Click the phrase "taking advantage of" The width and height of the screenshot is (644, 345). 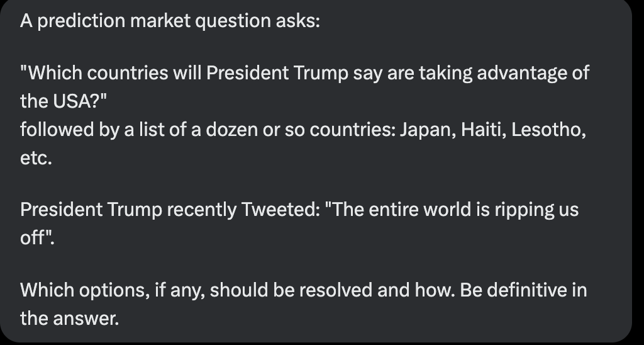pyautogui.click(x=504, y=73)
